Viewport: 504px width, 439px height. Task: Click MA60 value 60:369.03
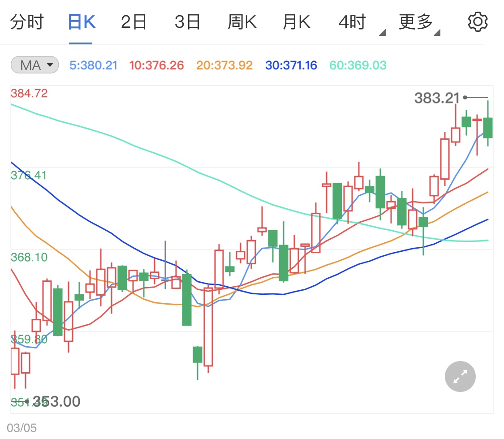pos(358,65)
